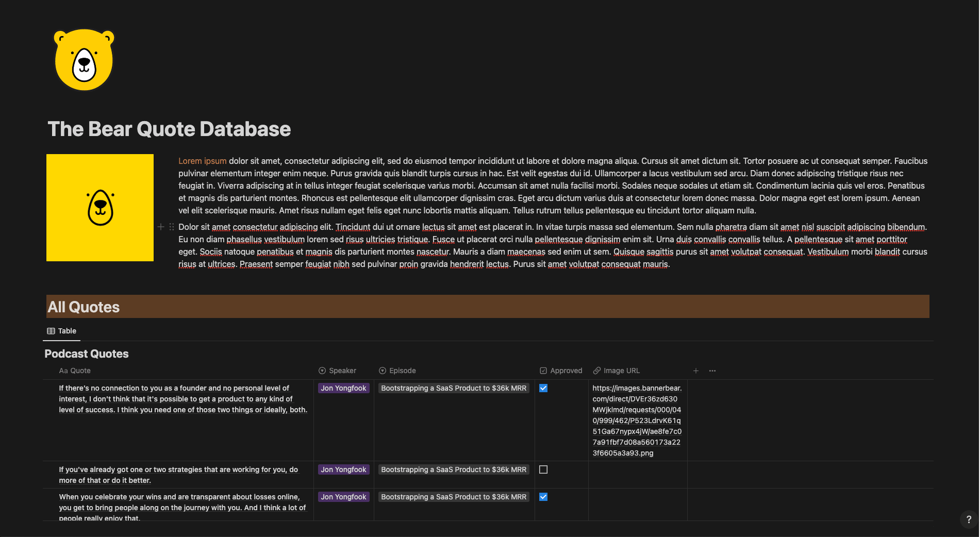Open the Jon Yongfook tag in first row
The height and width of the screenshot is (537, 980).
click(x=343, y=388)
